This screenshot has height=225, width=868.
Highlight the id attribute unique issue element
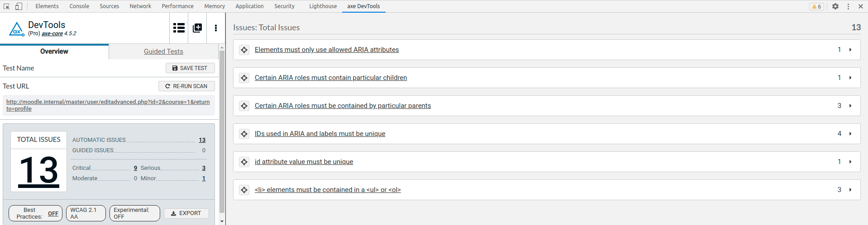(x=244, y=162)
